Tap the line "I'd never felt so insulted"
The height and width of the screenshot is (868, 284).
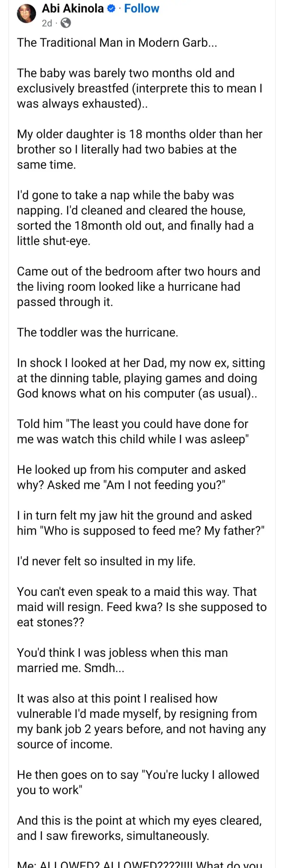(106, 561)
